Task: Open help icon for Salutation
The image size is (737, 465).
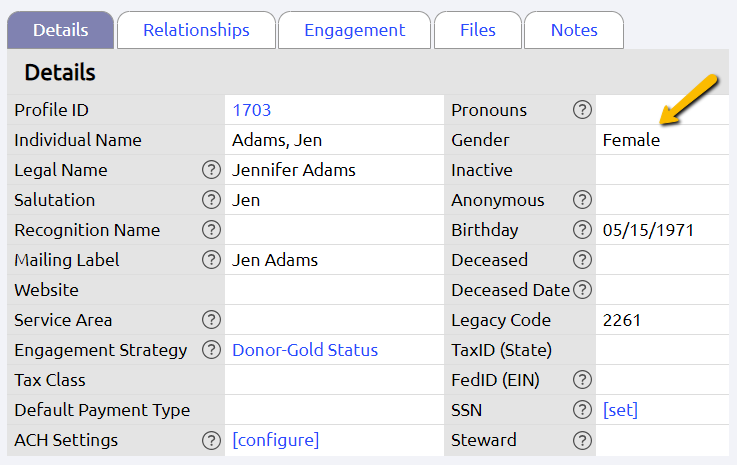Action: point(212,200)
